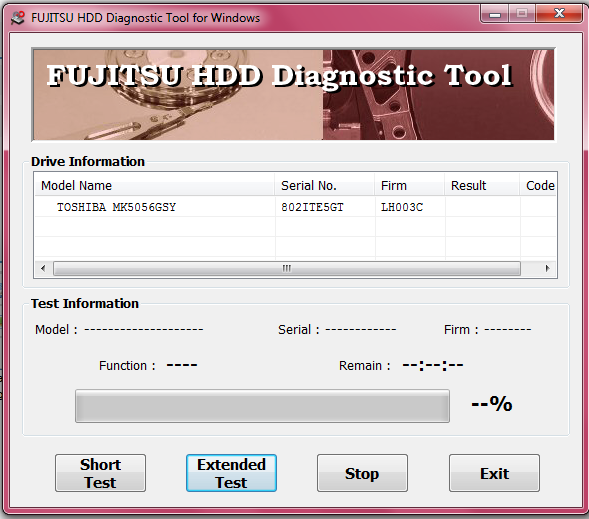Viewport: 589px width, 519px height.
Task: Click the Model Name column header
Action: [155, 185]
